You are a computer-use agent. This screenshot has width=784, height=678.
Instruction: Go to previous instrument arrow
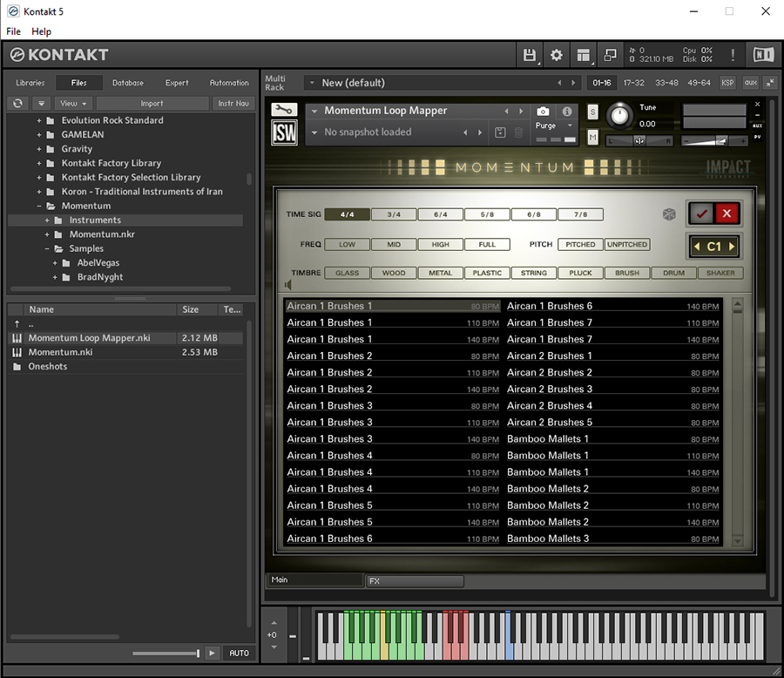(506, 111)
